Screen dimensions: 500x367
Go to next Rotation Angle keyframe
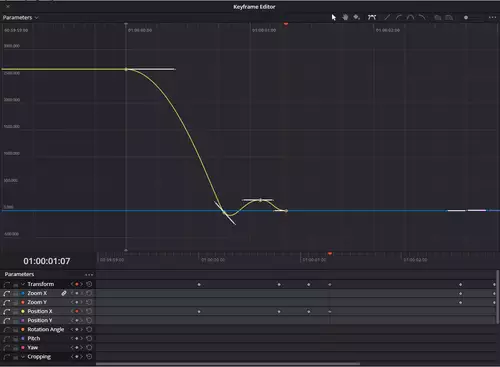81,329
